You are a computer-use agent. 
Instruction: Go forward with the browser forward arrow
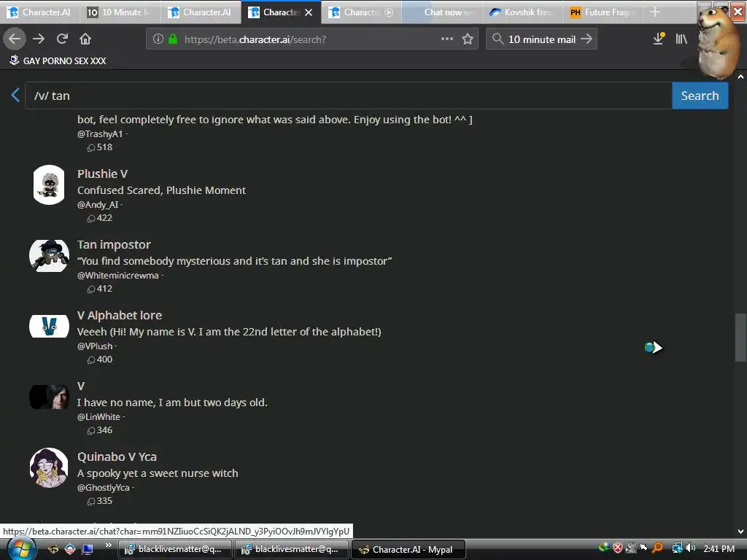coord(39,39)
